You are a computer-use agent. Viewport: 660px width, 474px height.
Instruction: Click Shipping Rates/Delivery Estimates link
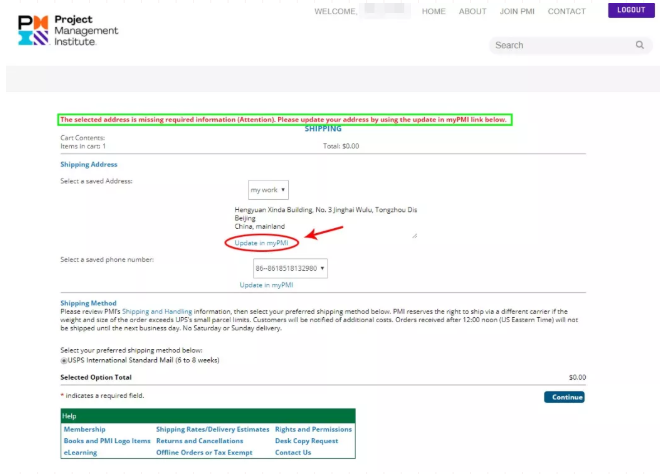click(212, 429)
